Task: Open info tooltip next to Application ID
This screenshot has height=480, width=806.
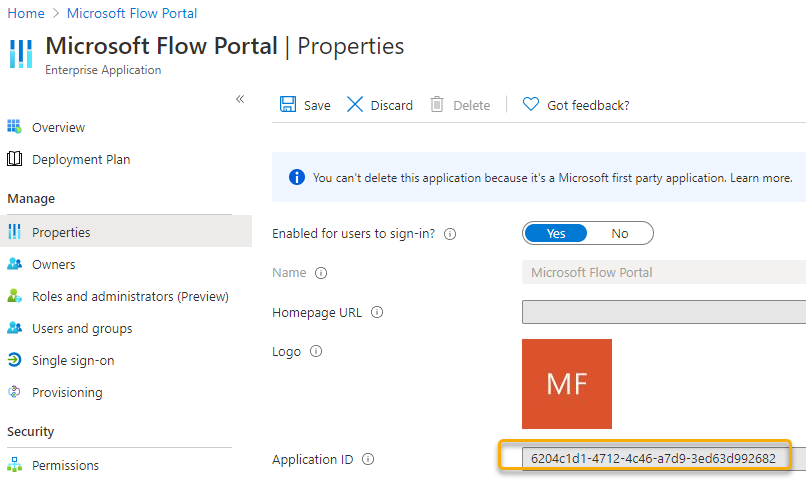Action: pyautogui.click(x=368, y=459)
